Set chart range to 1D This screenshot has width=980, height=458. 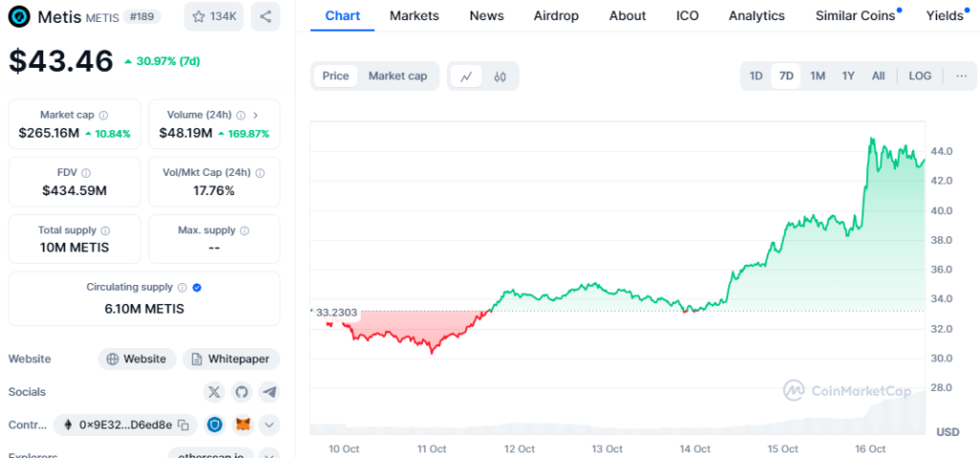point(756,76)
